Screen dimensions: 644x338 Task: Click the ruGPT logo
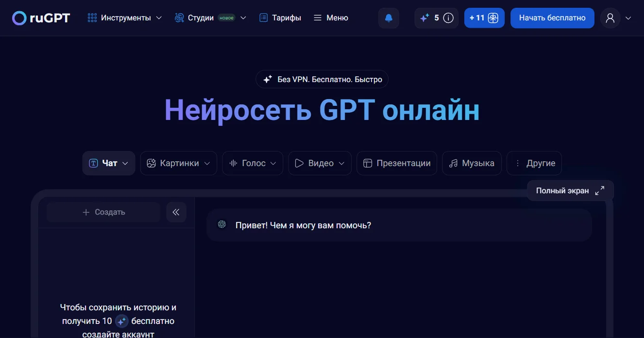41,18
